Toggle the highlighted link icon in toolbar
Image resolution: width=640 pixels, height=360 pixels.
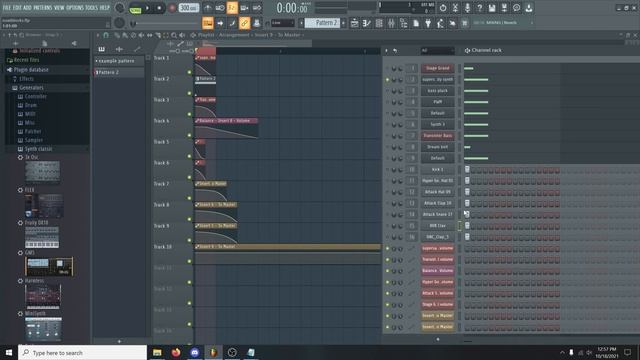244,23
